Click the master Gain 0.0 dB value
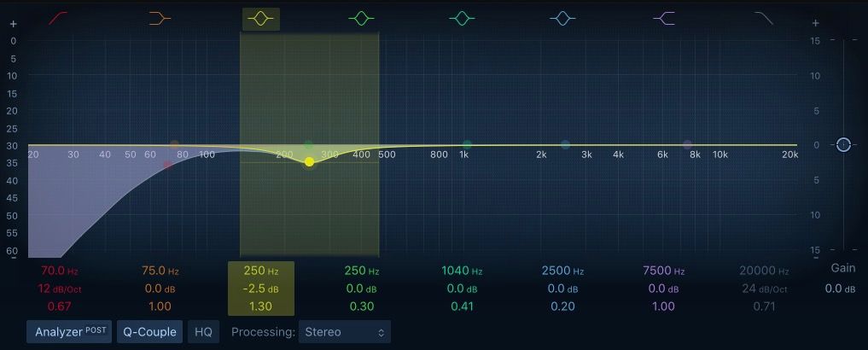This screenshot has height=350, width=868. pos(840,289)
